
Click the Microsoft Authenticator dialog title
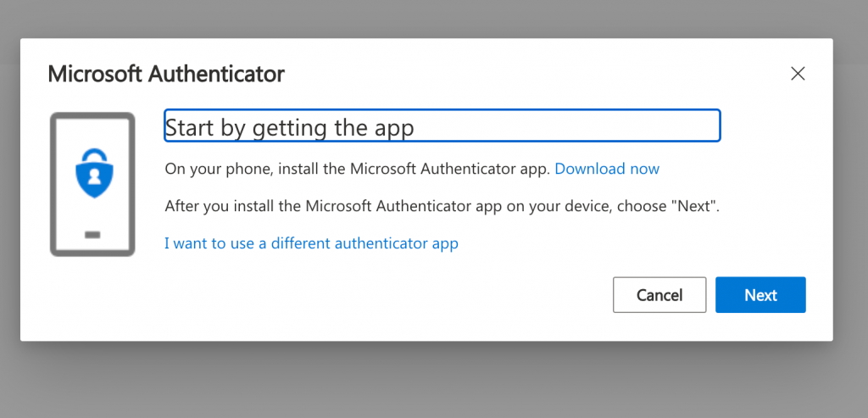click(x=166, y=74)
